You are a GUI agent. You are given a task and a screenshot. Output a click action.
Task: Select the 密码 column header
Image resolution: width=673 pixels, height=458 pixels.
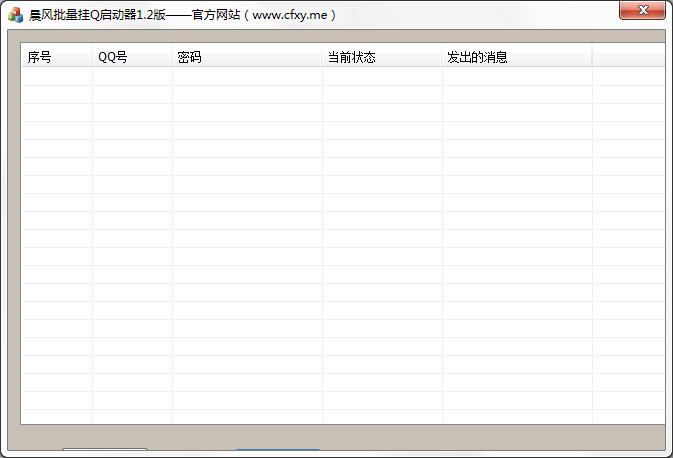pyautogui.click(x=247, y=57)
